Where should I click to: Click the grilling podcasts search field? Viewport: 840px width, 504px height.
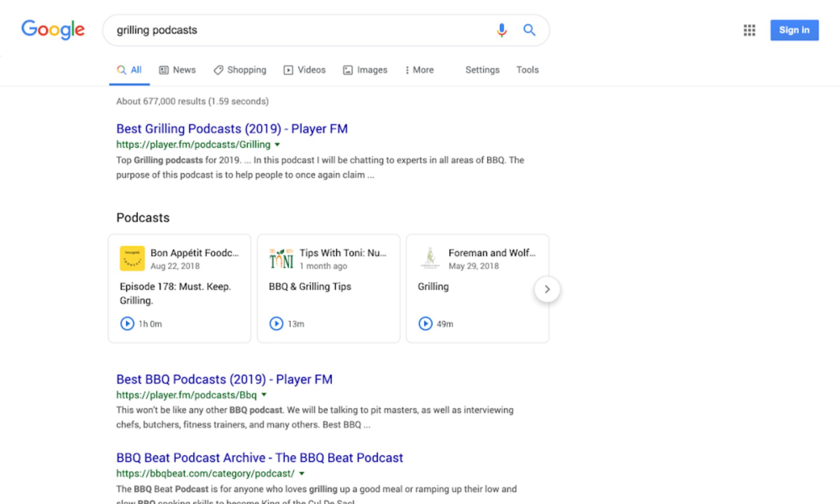(x=294, y=30)
